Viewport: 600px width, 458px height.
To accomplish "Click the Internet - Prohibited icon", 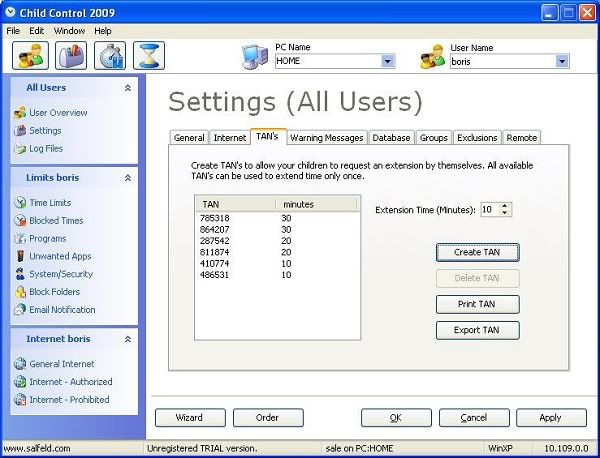I will 20,399.
